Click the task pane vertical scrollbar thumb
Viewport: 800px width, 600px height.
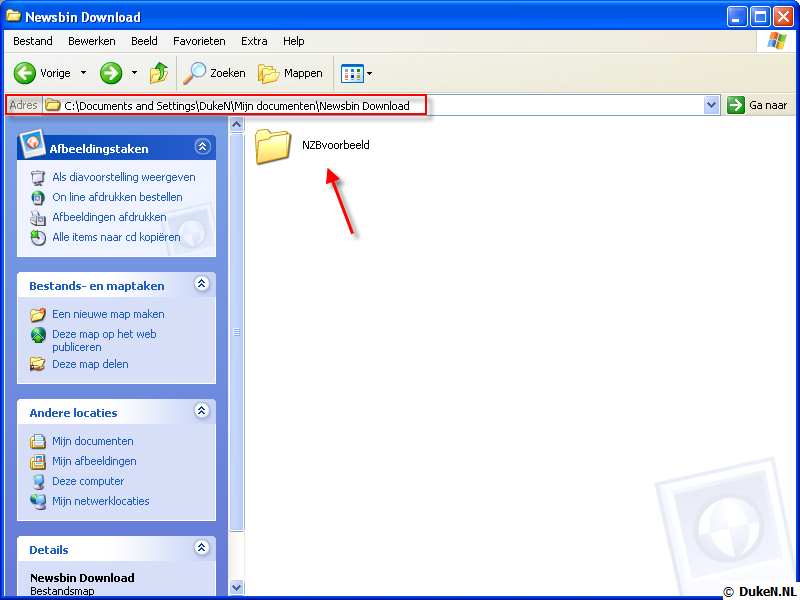[x=236, y=332]
